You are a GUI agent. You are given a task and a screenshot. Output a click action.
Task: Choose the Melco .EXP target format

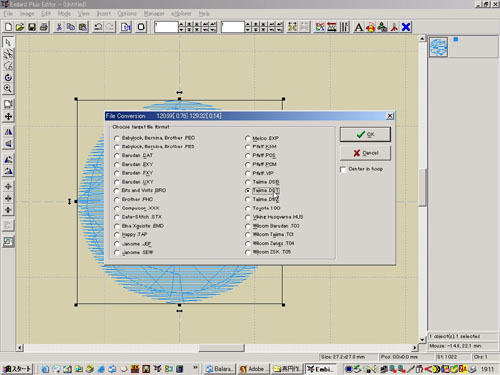248,138
